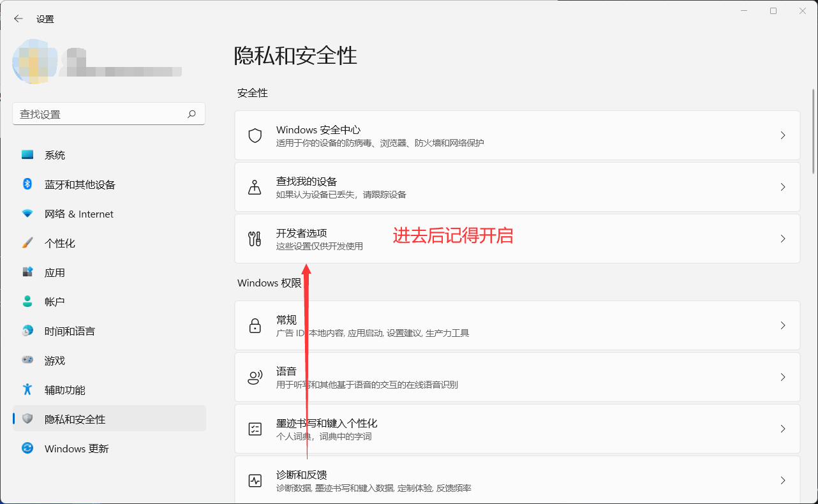
Task: Click the Windows 权限 section heading
Action: pos(269,283)
